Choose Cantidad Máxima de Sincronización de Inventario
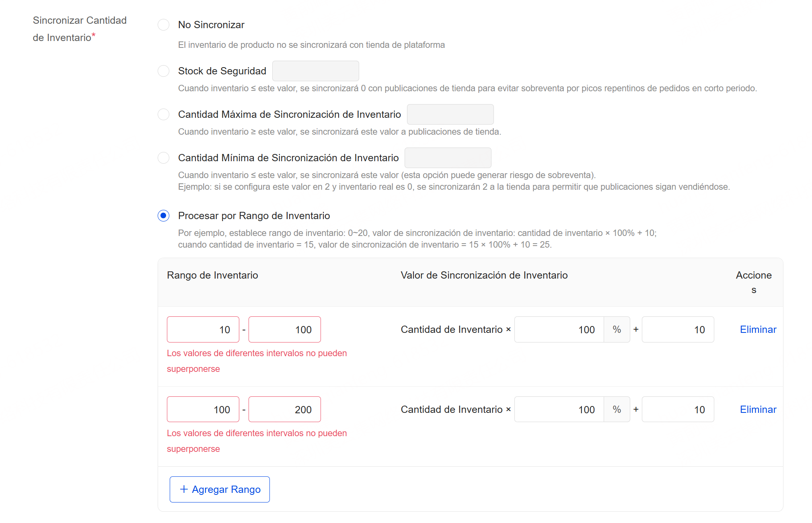Screen dimensions: 812x523 (x=164, y=114)
